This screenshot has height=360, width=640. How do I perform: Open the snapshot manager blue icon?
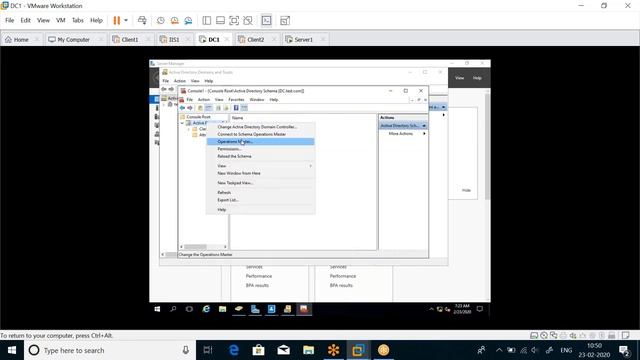pyautogui.click(x=188, y=20)
